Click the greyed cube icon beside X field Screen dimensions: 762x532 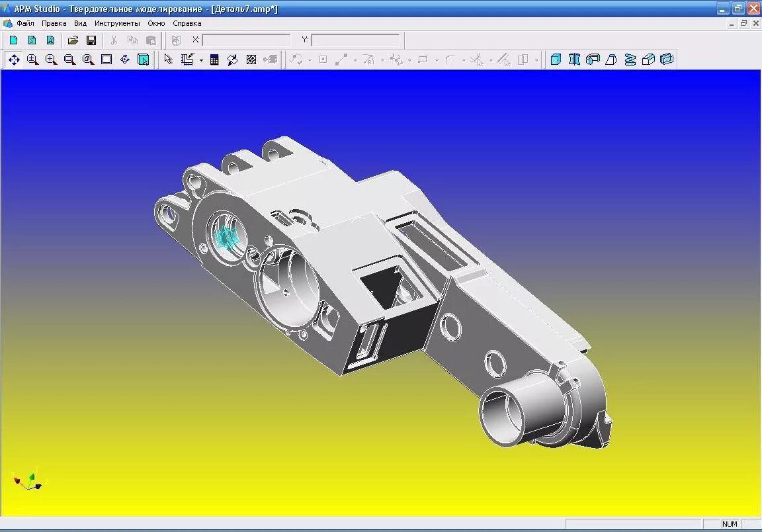(x=176, y=40)
